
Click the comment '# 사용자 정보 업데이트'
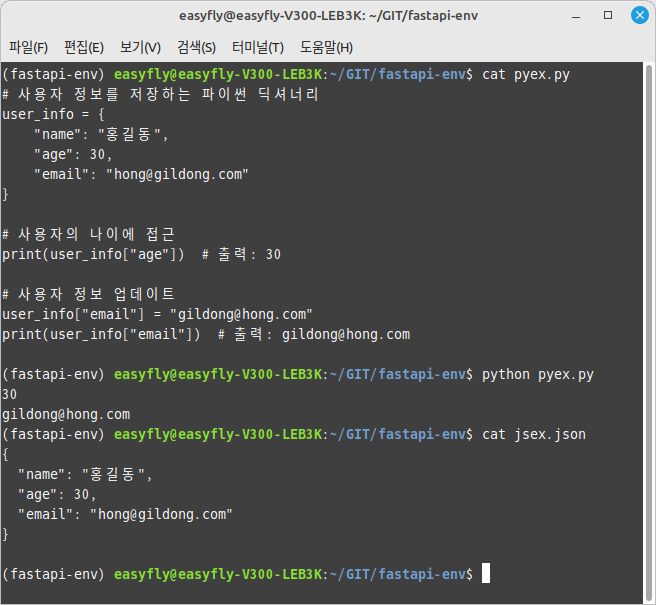coord(88,294)
